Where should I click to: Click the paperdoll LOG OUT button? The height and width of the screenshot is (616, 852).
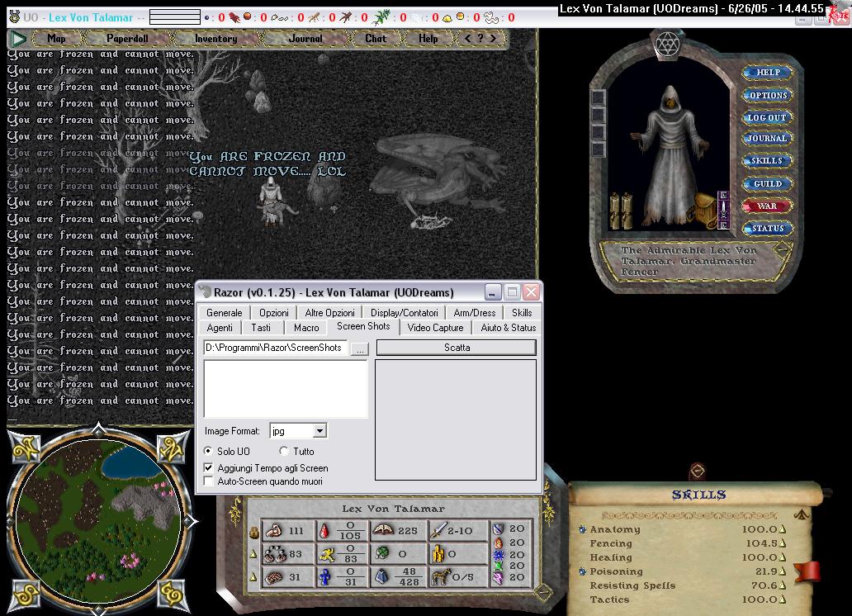[x=767, y=117]
